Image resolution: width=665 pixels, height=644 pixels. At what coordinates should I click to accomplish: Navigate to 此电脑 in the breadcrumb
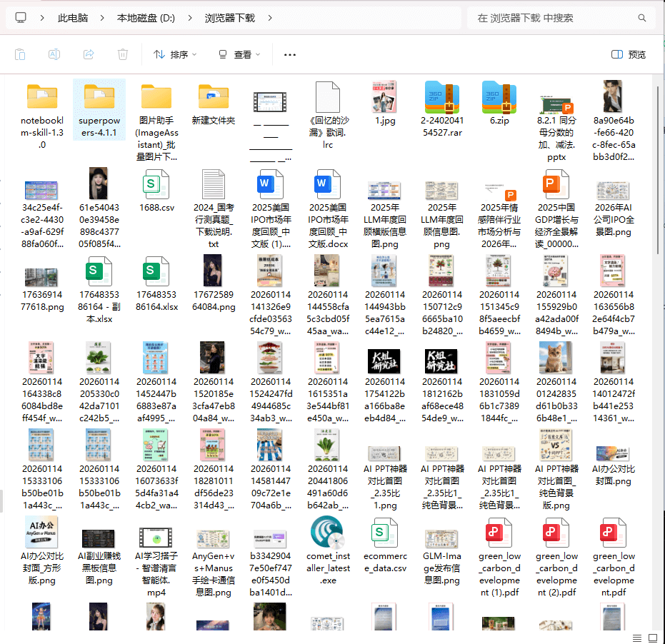tap(73, 18)
